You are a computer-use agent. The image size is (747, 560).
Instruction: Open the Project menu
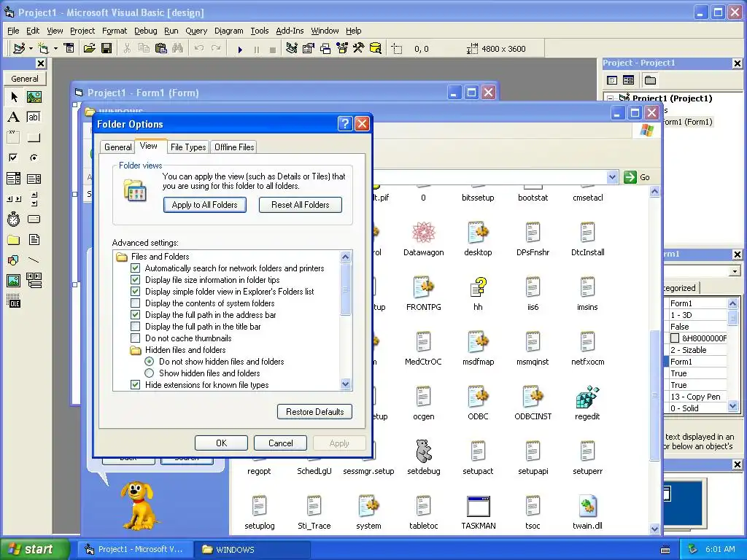82,31
